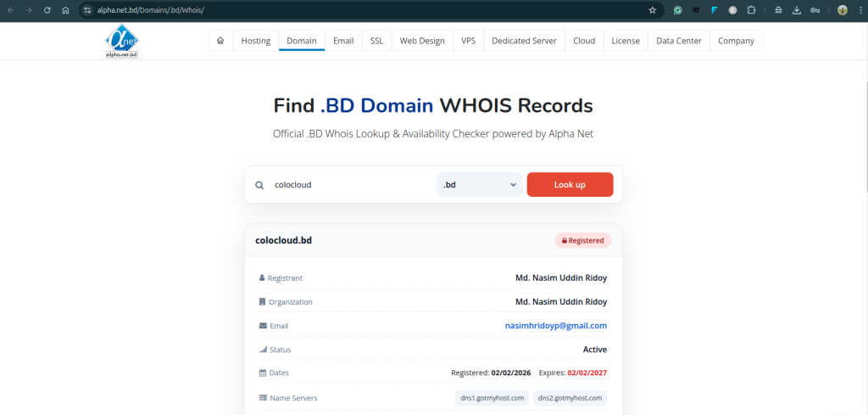The height and width of the screenshot is (415, 868).
Task: Click the Organization name value
Action: coord(561,302)
